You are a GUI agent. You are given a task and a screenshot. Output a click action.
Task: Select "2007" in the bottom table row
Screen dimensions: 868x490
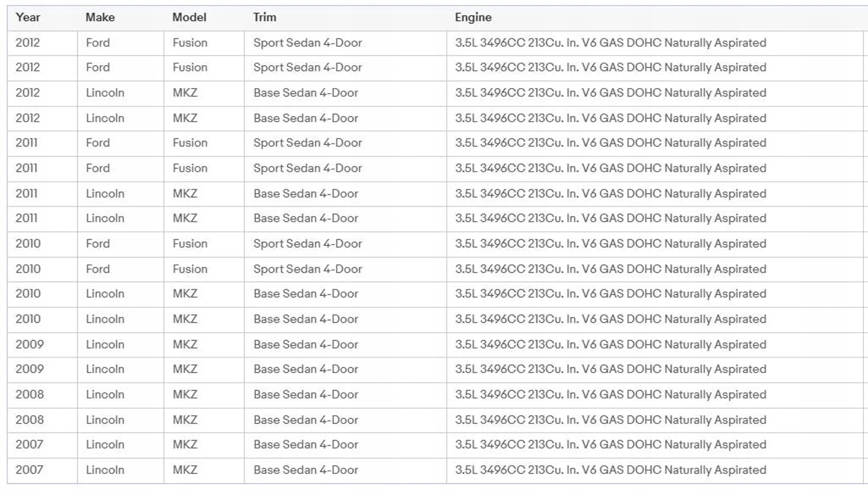pos(29,470)
